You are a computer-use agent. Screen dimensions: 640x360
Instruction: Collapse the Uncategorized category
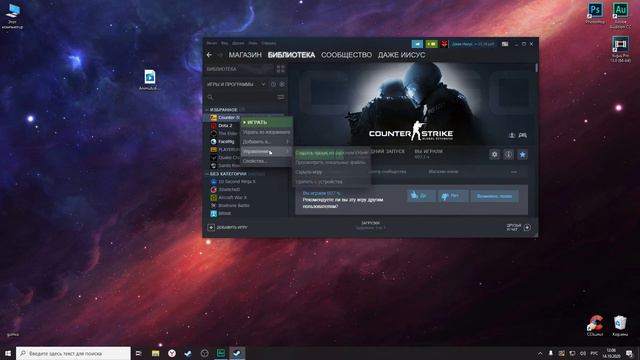pyautogui.click(x=207, y=174)
